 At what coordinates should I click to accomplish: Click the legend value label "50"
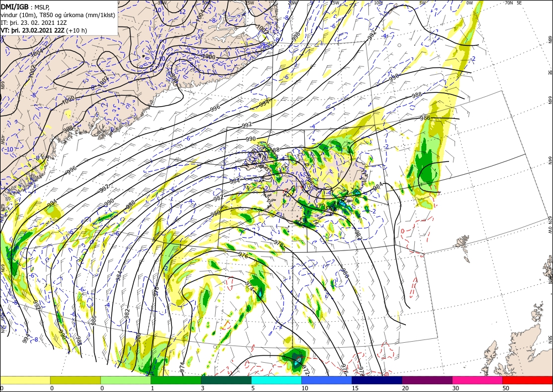pos(506,388)
